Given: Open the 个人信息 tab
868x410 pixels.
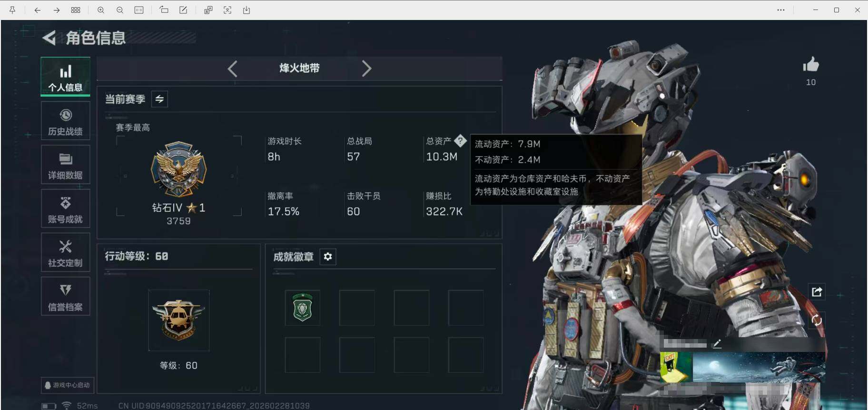Looking at the screenshot, I should click(65, 77).
